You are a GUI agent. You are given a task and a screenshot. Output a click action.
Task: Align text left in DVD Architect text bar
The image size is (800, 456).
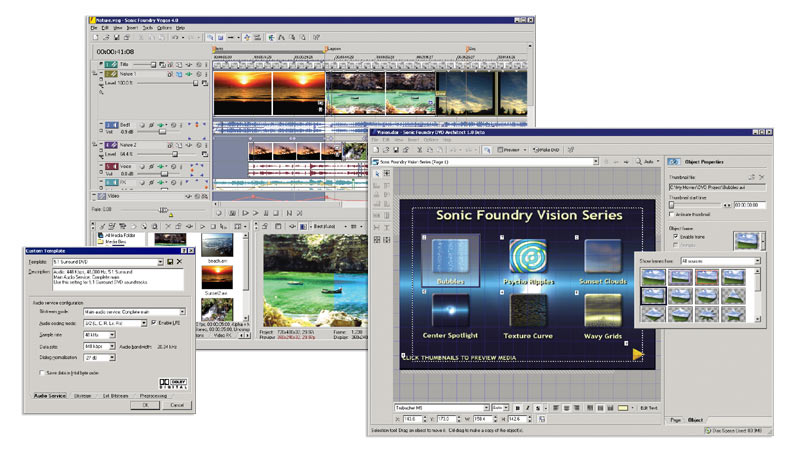[x=556, y=408]
